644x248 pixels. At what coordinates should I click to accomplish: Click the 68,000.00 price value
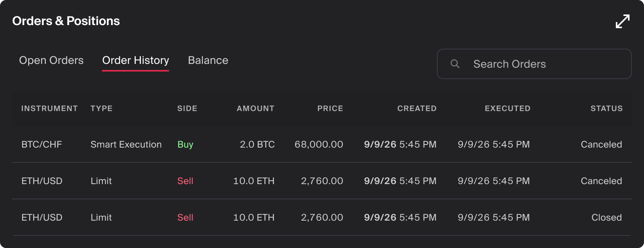click(319, 145)
